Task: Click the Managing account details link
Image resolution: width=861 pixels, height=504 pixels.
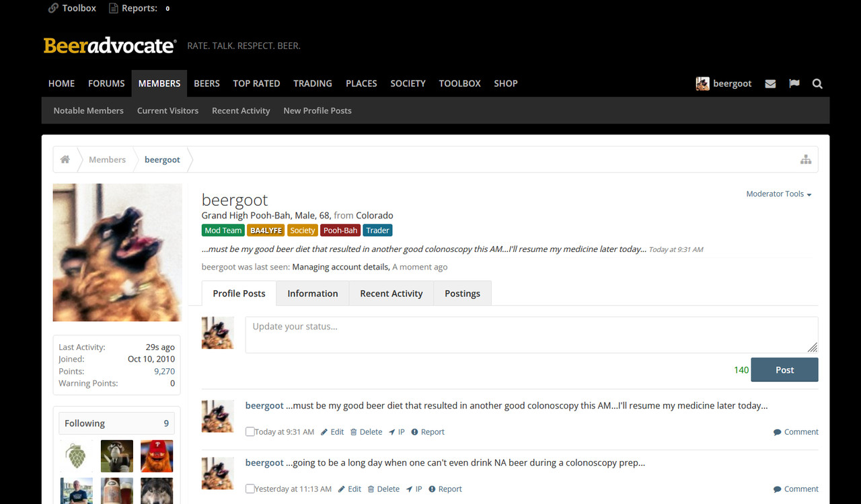Action: 340,267
